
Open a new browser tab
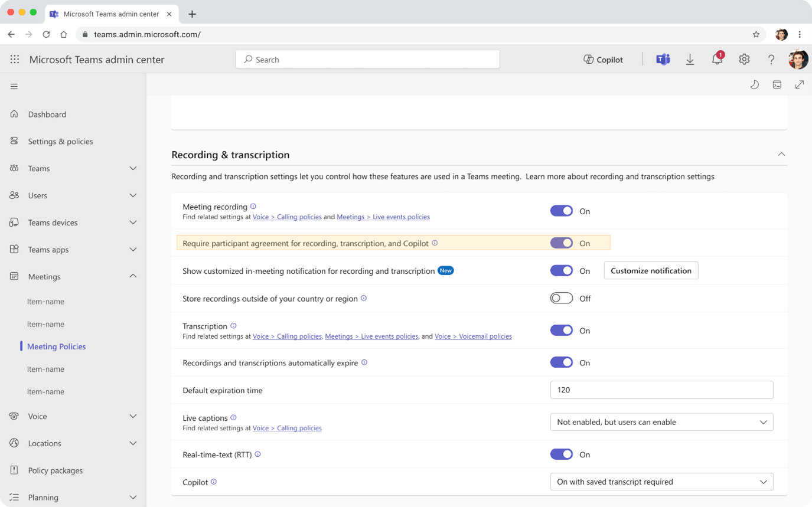click(192, 14)
